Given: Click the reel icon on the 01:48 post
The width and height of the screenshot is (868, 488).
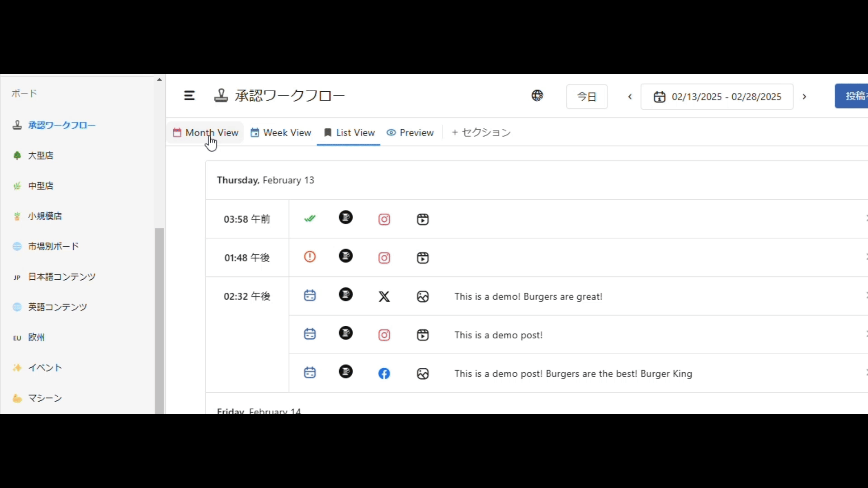Looking at the screenshot, I should 423,258.
